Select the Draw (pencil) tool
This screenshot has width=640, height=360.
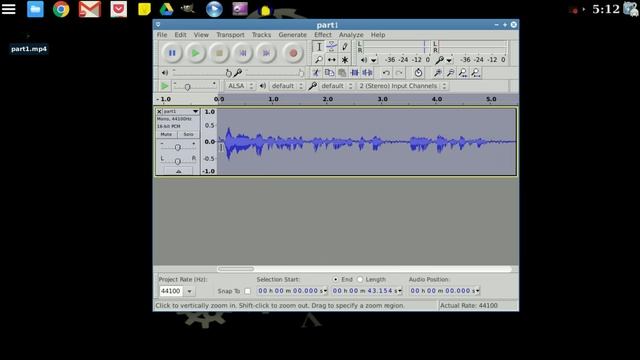[345, 47]
